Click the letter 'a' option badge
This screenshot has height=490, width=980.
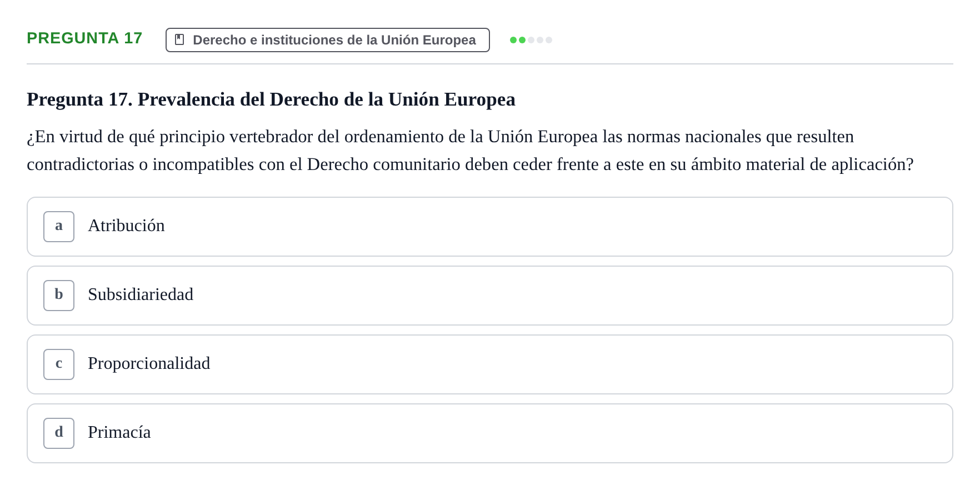(59, 227)
